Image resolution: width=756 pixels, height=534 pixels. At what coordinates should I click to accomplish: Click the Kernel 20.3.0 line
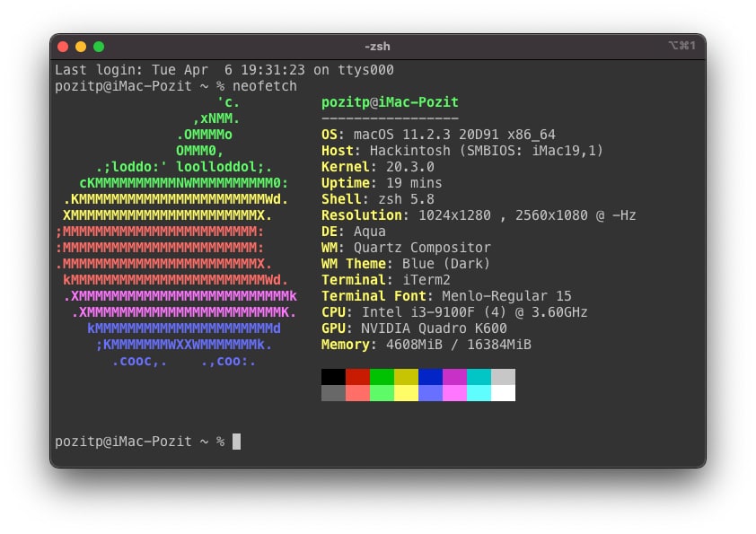tap(378, 167)
